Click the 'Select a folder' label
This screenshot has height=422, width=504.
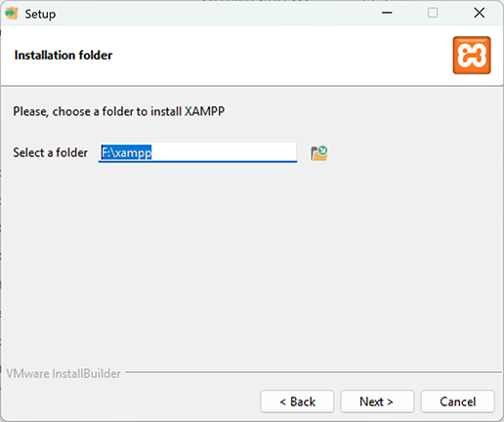tap(50, 152)
